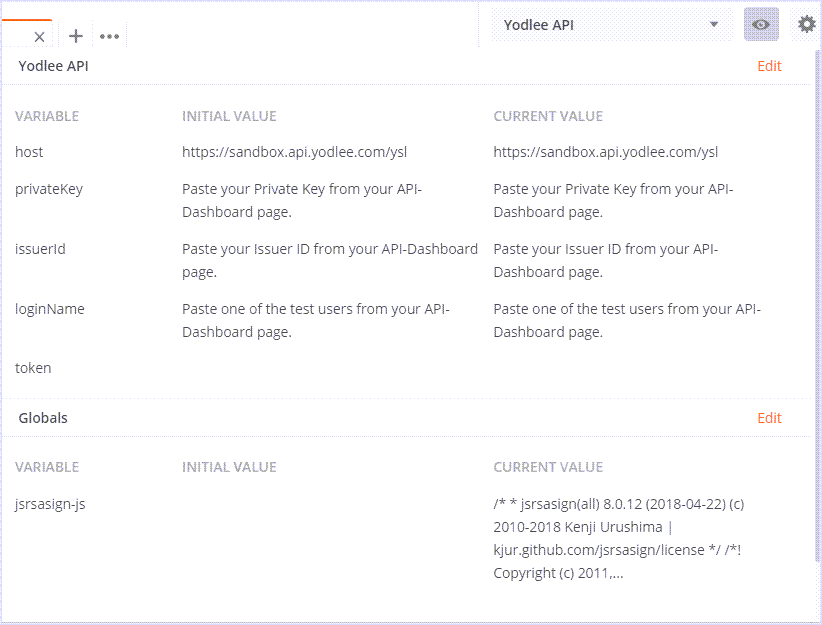The height and width of the screenshot is (625, 822).
Task: Open the Yodlee API environment dropdown
Action: click(611, 25)
